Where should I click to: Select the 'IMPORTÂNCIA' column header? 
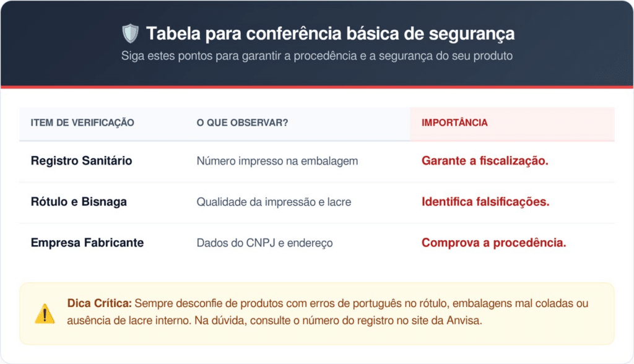454,123
